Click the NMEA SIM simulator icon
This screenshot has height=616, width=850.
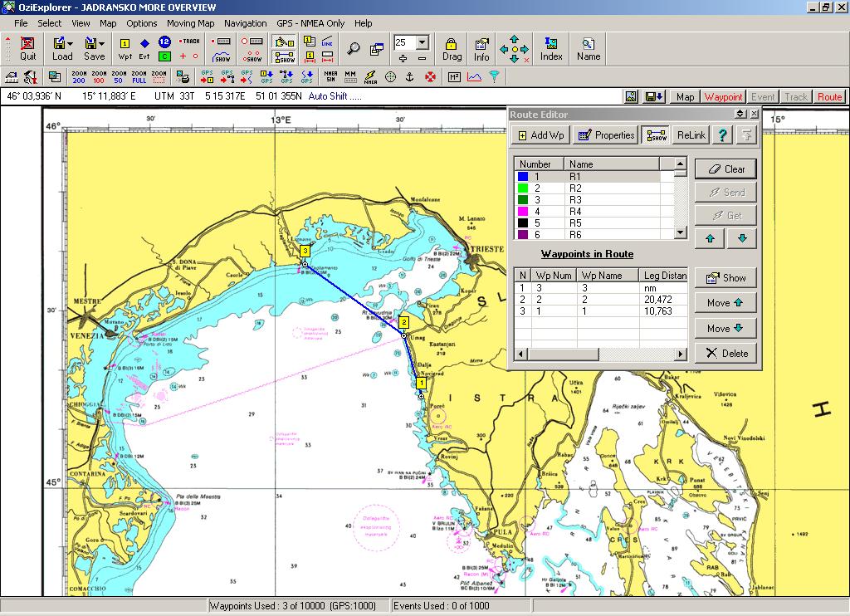[x=330, y=77]
